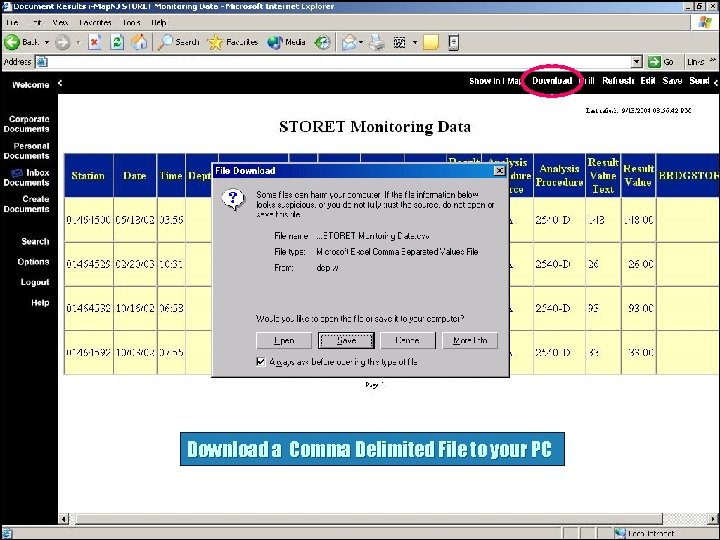Screen dimensions: 720x540
Task: Open Corporate Documents in sidebar
Action: 27,124
